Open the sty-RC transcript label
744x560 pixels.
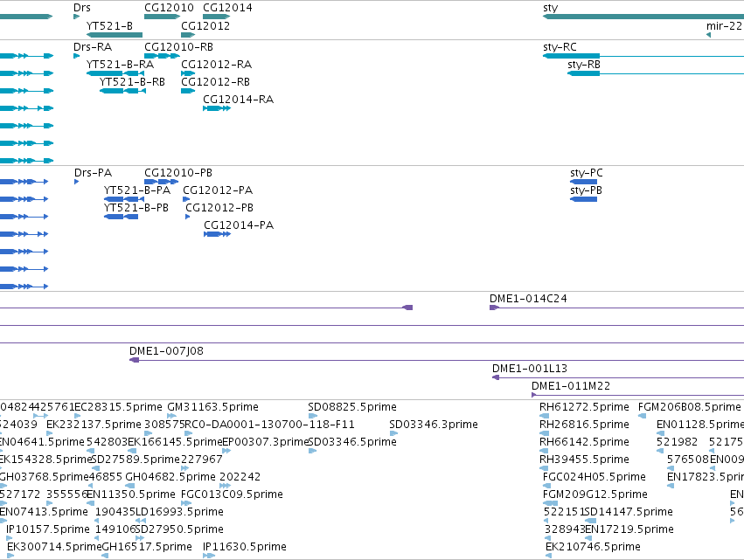(560, 47)
